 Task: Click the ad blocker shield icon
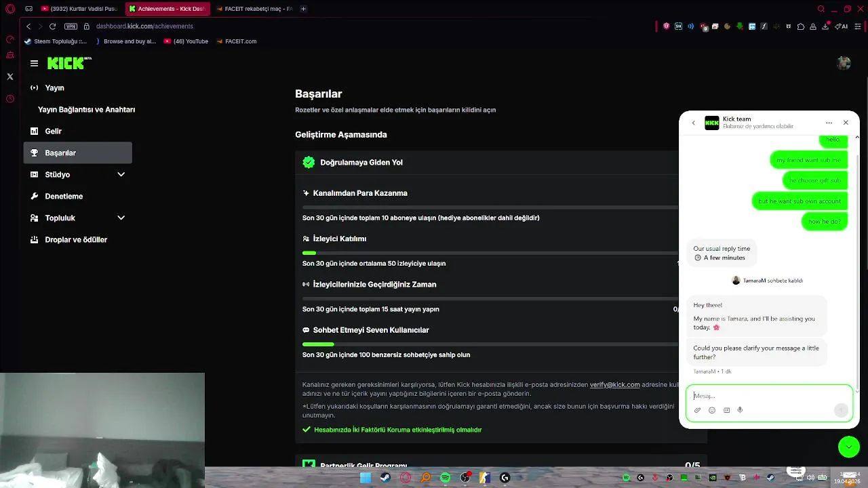(667, 26)
